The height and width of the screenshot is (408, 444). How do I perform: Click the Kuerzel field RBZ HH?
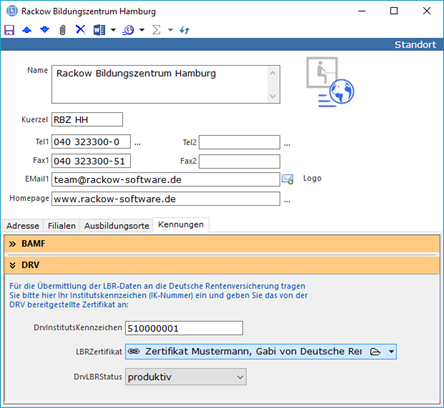point(87,119)
